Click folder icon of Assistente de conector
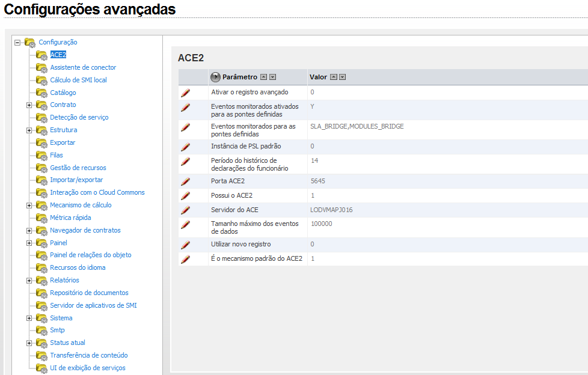 [41, 68]
